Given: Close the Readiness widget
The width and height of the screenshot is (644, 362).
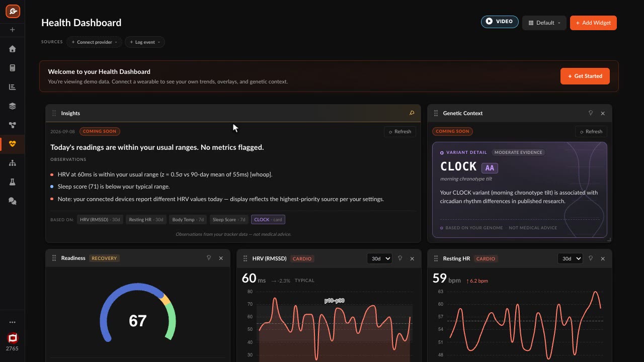Looking at the screenshot, I should tap(221, 258).
